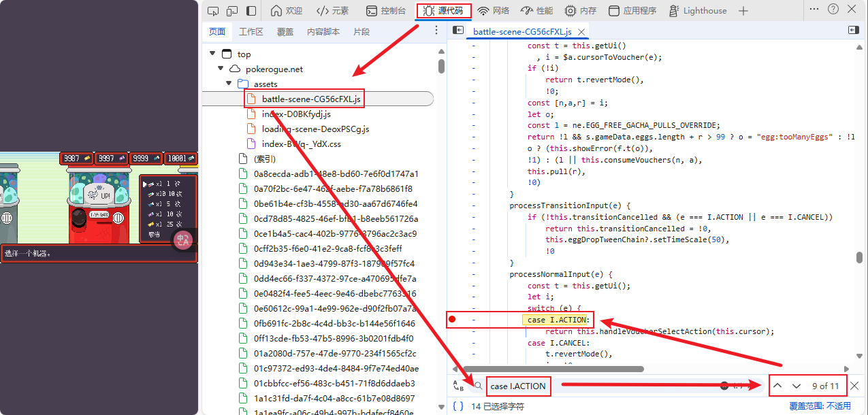Click the inspect element picker icon
The width and height of the screenshot is (868, 415).
click(x=213, y=11)
